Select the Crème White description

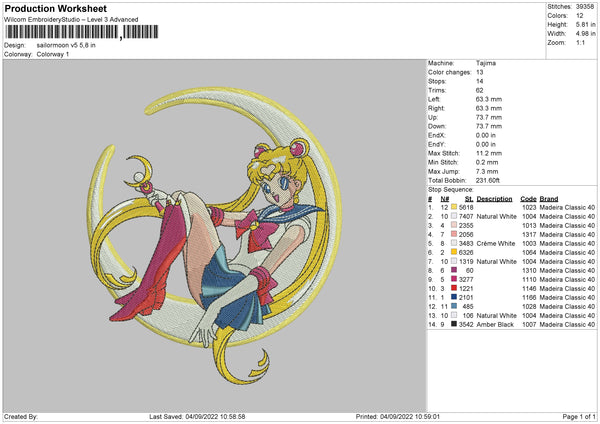(x=496, y=243)
